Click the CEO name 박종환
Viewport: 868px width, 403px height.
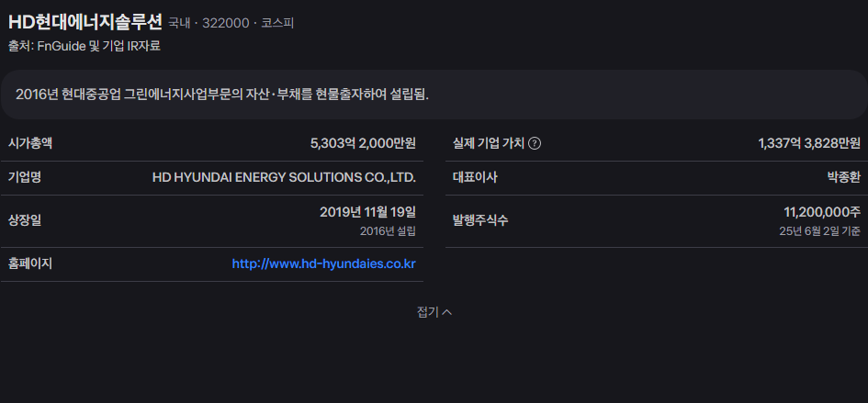coord(843,177)
